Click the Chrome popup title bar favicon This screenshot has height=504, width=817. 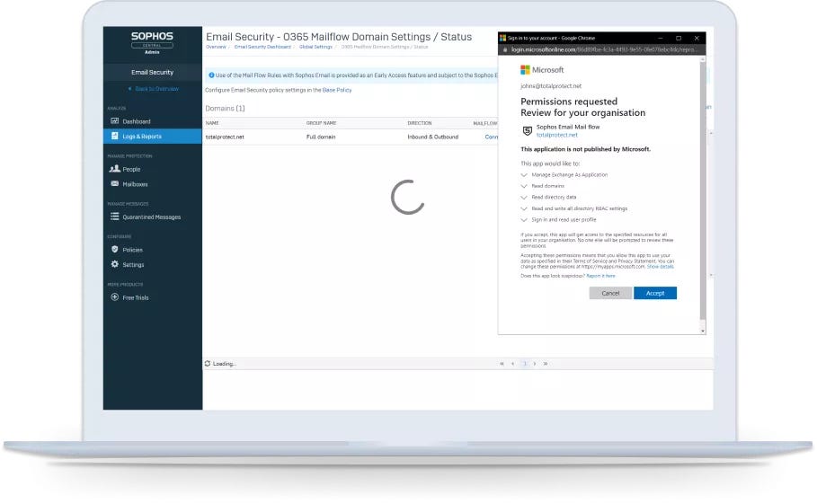coord(502,38)
